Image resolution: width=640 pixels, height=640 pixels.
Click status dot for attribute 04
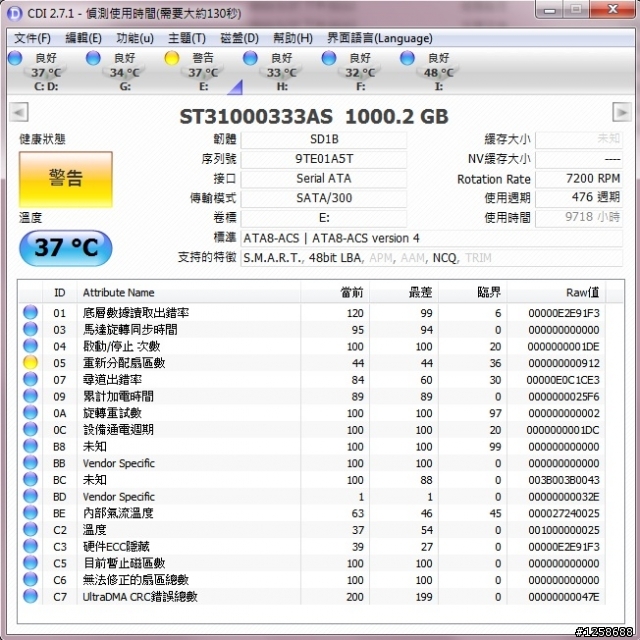coord(30,346)
